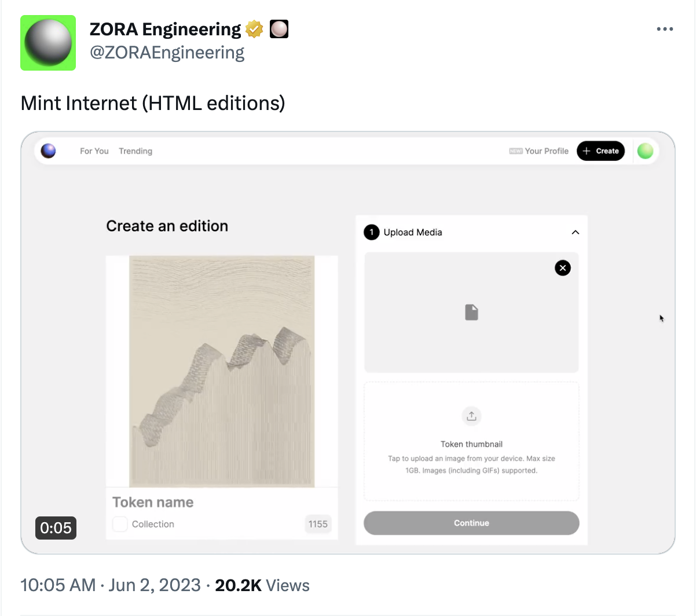
Task: Click the gold verified badge
Action: [254, 29]
